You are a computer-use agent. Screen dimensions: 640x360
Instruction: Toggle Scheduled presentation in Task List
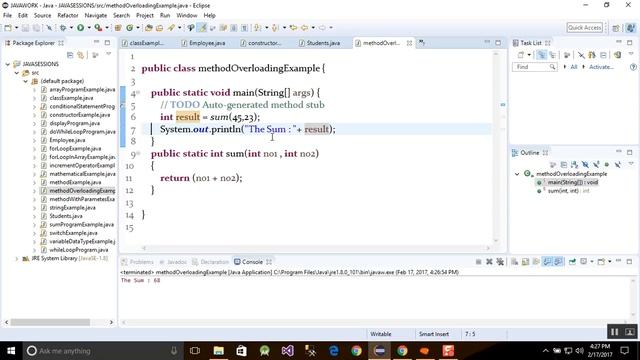pyautogui.click(x=553, y=55)
